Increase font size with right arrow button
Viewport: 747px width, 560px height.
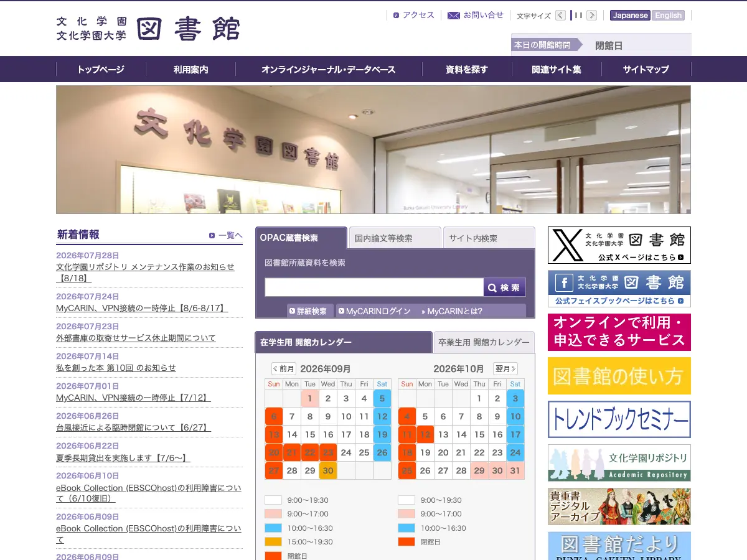(591, 16)
